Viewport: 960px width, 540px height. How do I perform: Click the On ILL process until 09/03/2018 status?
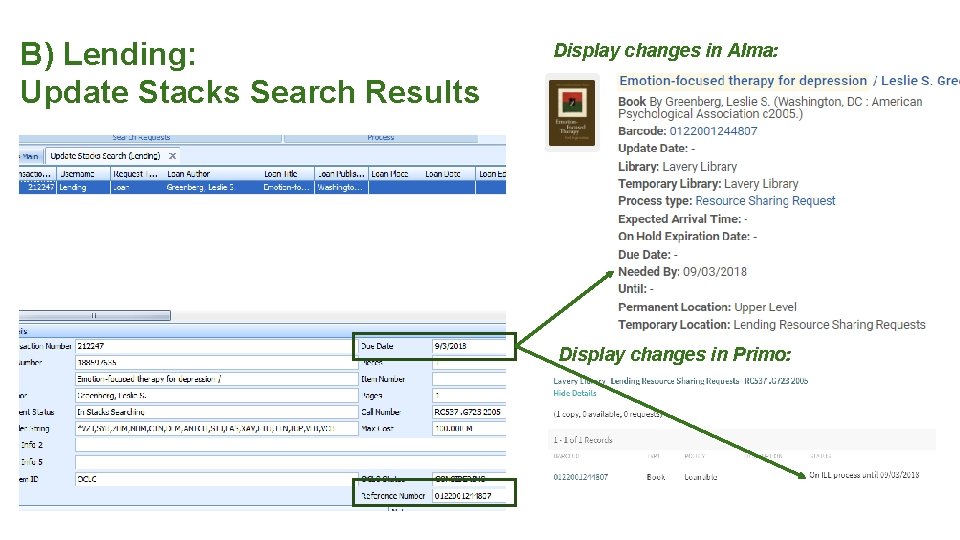864,474
